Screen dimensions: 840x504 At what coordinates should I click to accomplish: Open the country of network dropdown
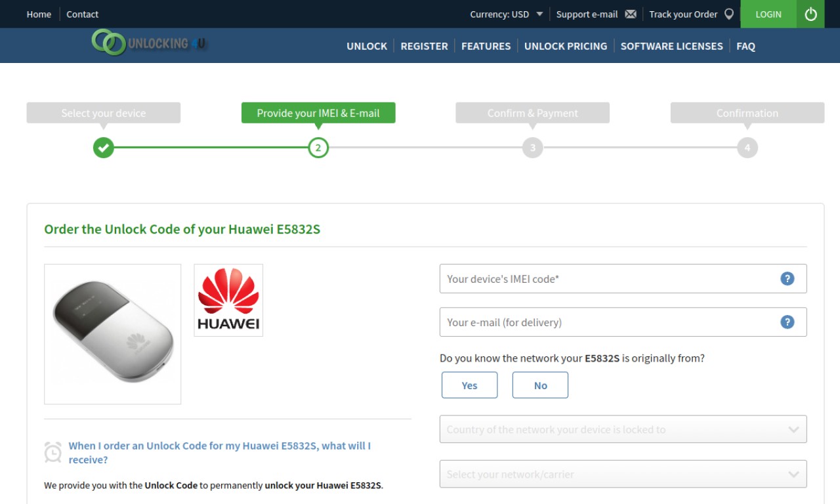(623, 429)
